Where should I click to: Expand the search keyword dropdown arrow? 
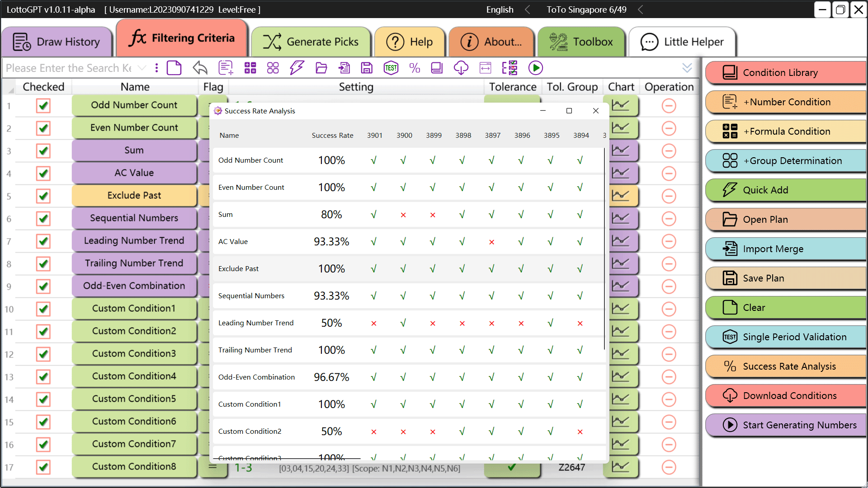142,68
